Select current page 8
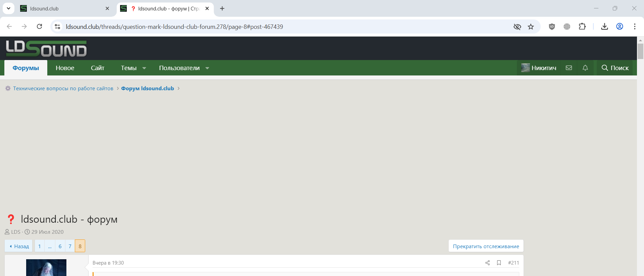 [80, 246]
